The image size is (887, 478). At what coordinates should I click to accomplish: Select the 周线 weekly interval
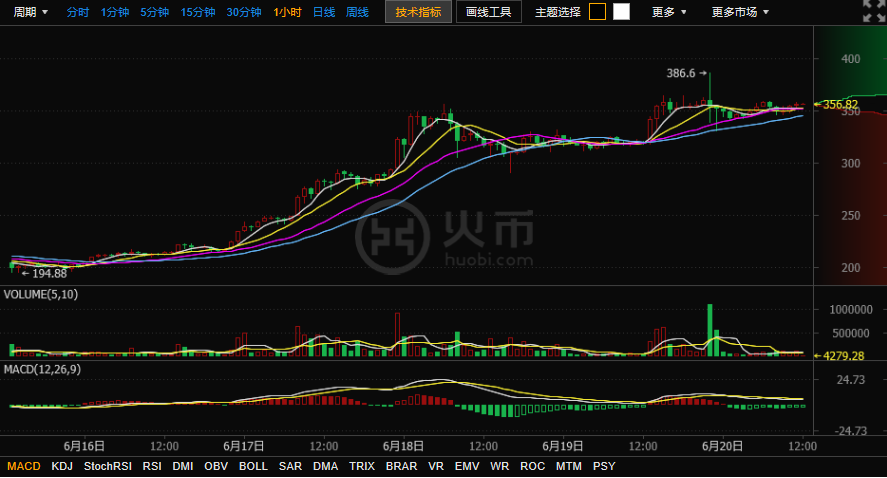tap(357, 12)
